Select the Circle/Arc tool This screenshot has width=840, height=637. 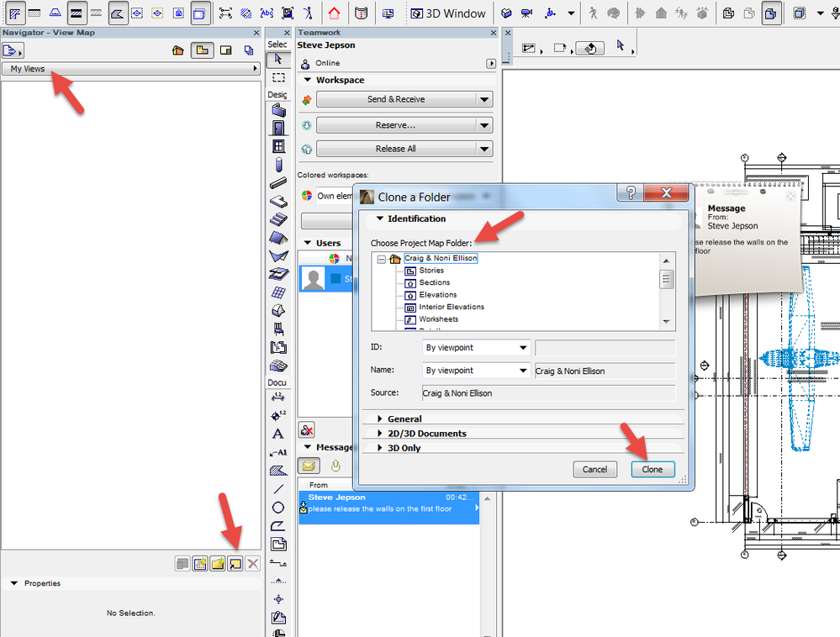(278, 508)
